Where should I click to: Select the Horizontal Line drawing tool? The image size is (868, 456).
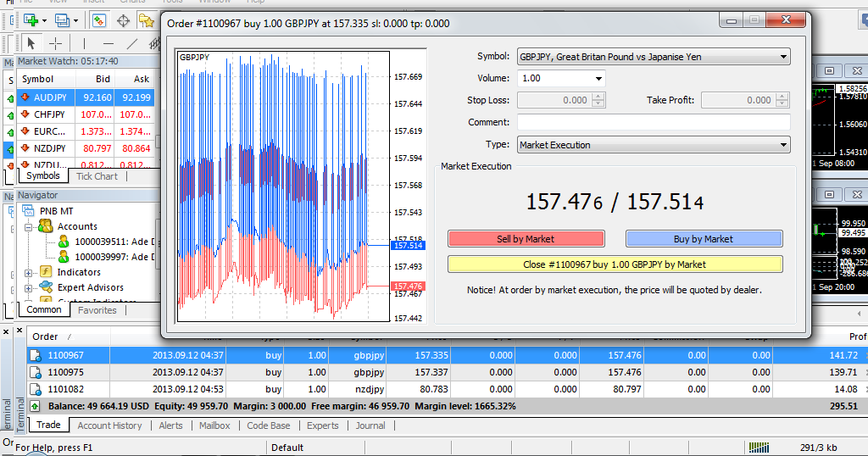tap(108, 43)
